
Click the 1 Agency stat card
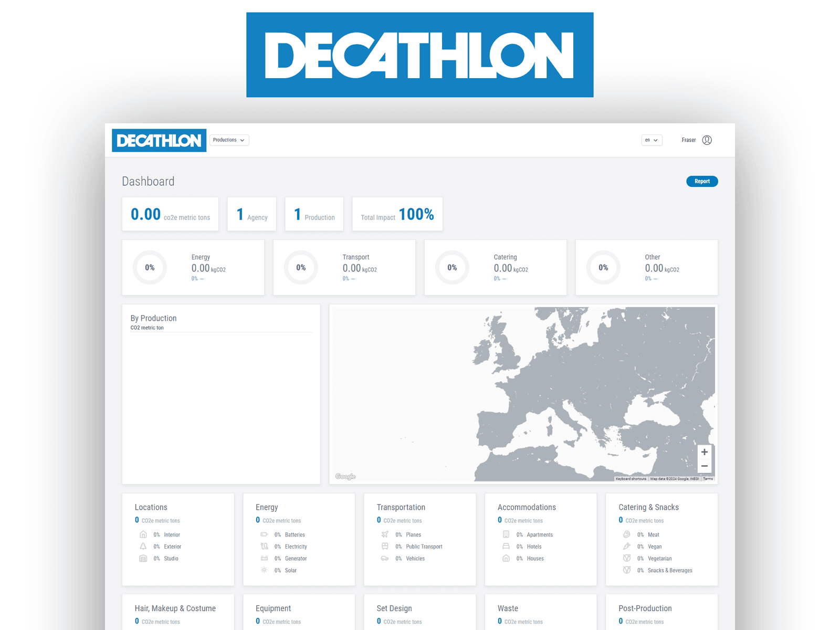point(252,214)
